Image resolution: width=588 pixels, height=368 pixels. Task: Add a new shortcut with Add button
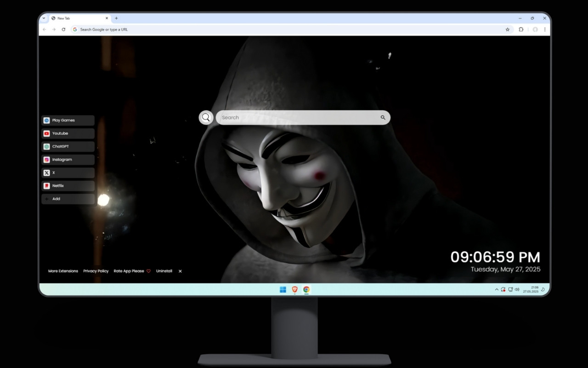pyautogui.click(x=68, y=199)
